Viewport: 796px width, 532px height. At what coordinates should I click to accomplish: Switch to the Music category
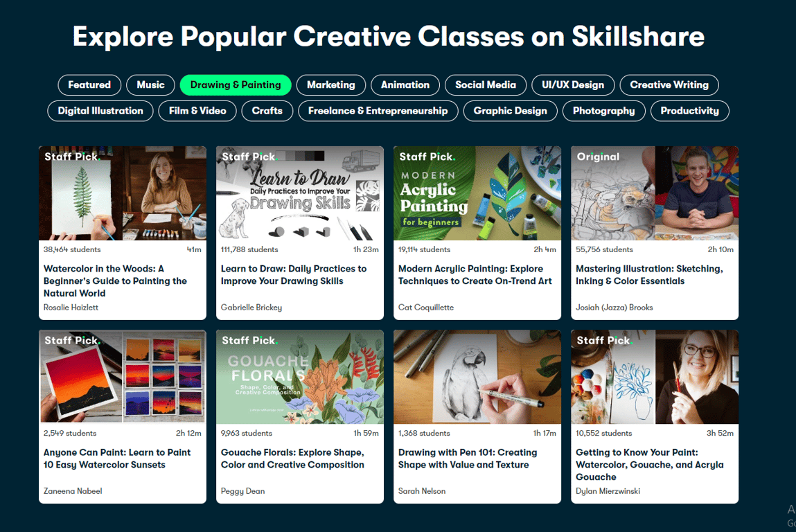point(151,85)
